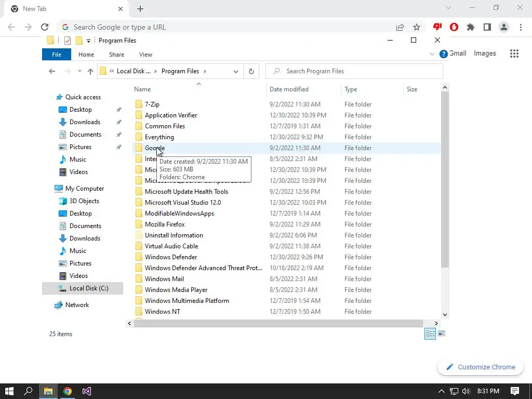Image resolution: width=532 pixels, height=399 pixels.
Task: Open Visual Studio from the taskbar
Action: 87,391
